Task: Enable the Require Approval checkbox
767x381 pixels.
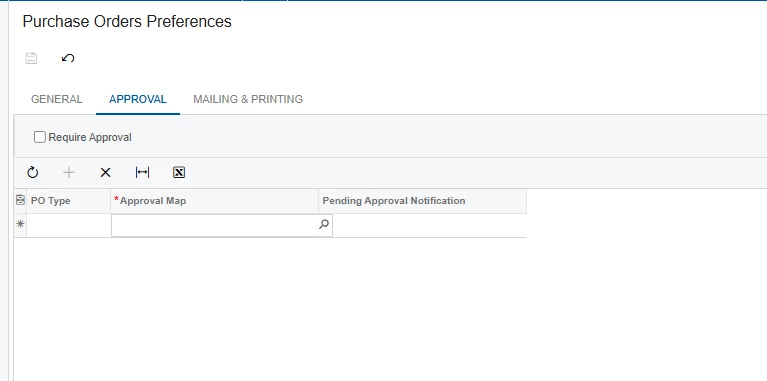Action: pos(40,137)
